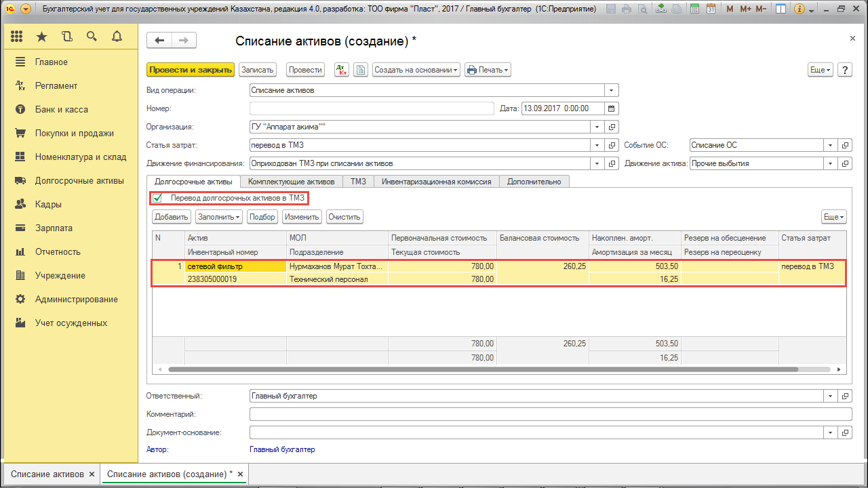
Task: Click the Добавить button
Action: tap(171, 217)
